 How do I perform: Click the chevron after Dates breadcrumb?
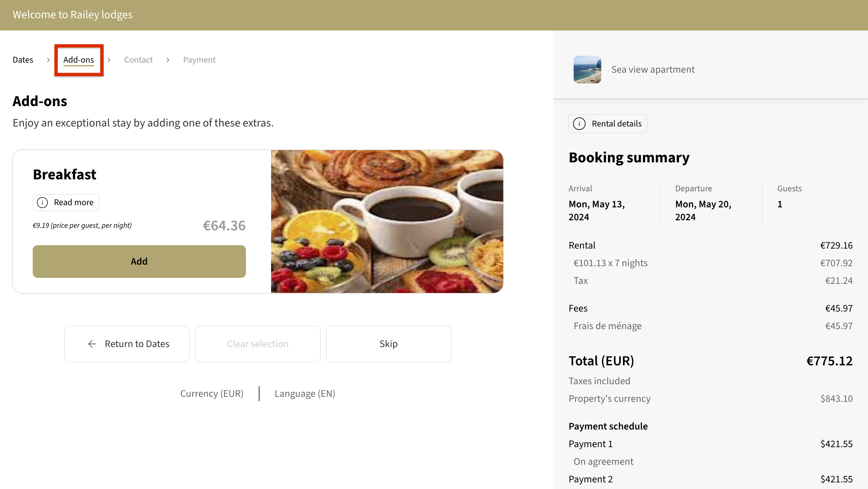[48, 60]
